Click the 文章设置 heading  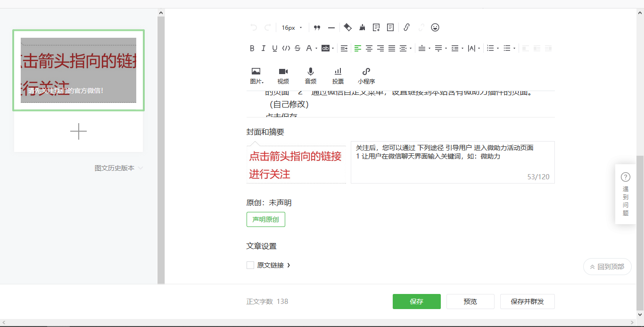pos(261,246)
